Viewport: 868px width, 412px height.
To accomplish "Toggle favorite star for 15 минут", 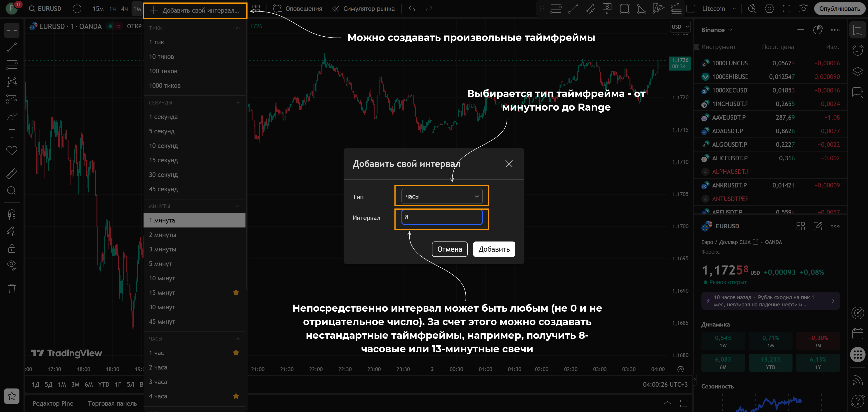I will click(236, 293).
